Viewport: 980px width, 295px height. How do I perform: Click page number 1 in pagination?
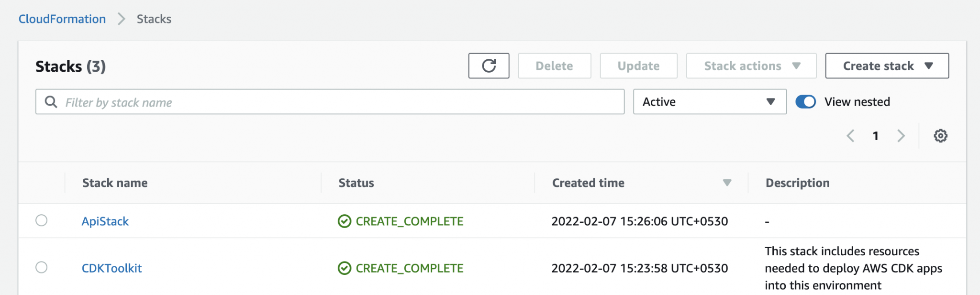pyautogui.click(x=876, y=136)
